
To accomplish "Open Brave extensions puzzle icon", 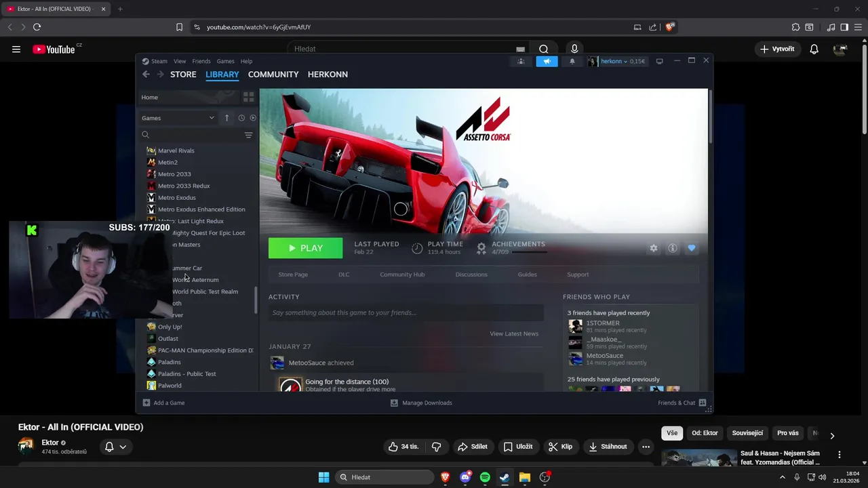I will (795, 27).
